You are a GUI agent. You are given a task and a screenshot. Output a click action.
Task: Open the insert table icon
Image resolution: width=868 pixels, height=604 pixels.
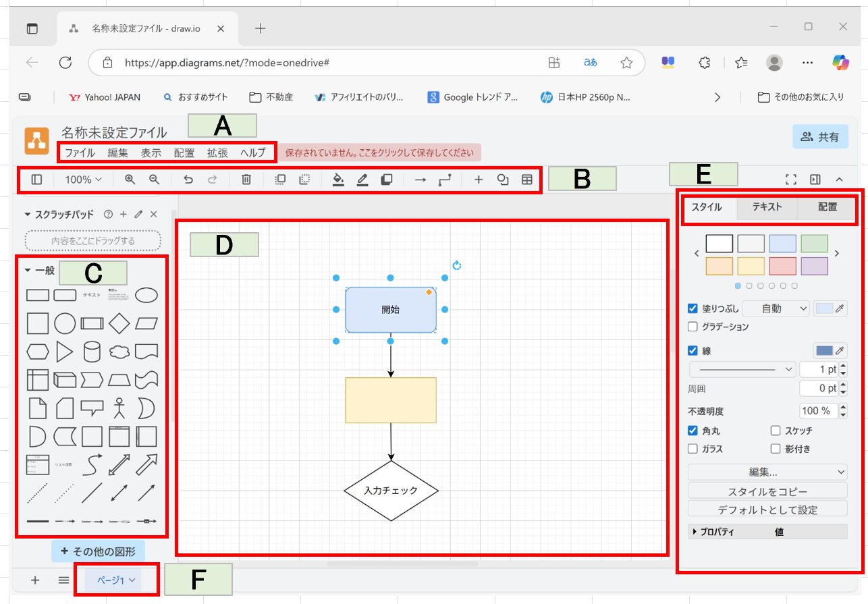(526, 180)
